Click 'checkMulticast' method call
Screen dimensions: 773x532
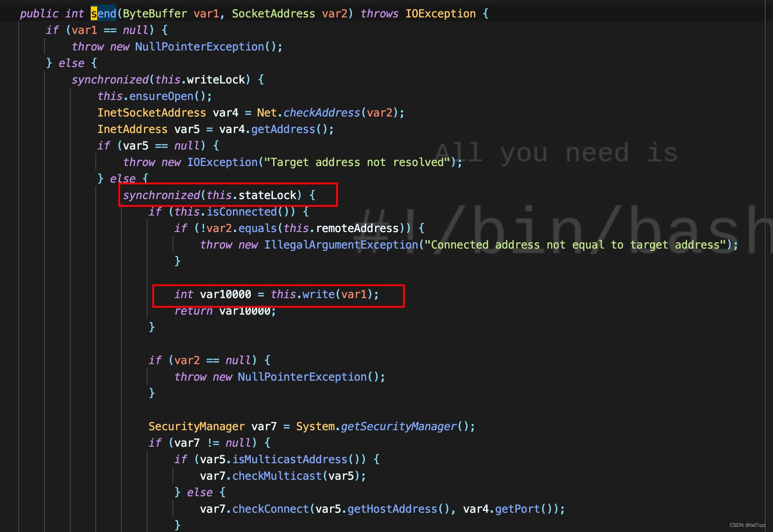(277, 476)
